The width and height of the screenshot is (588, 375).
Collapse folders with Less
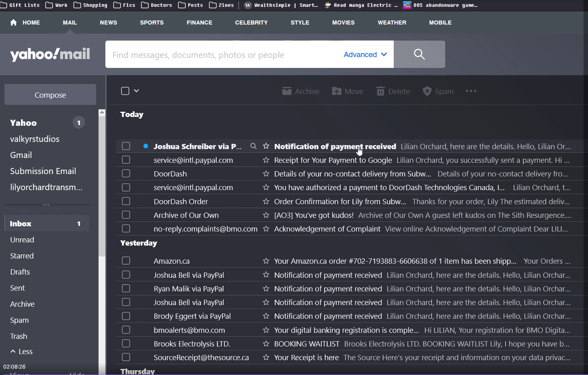point(21,352)
